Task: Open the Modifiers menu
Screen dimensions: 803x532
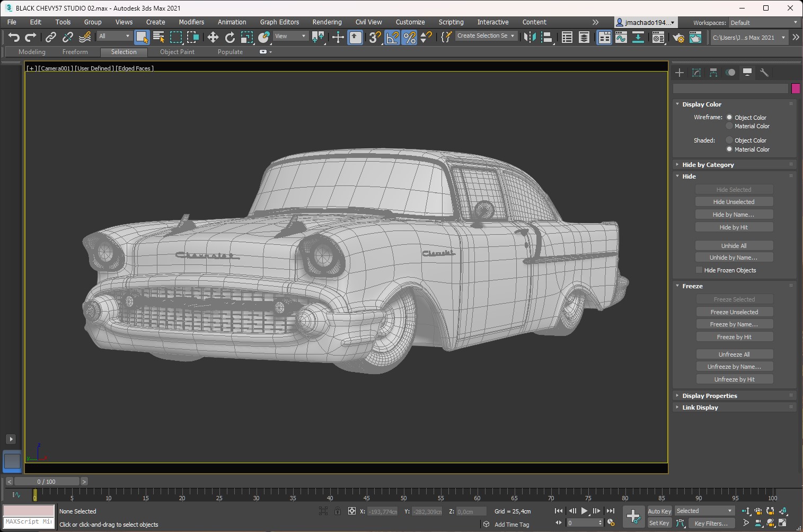Action: point(191,22)
